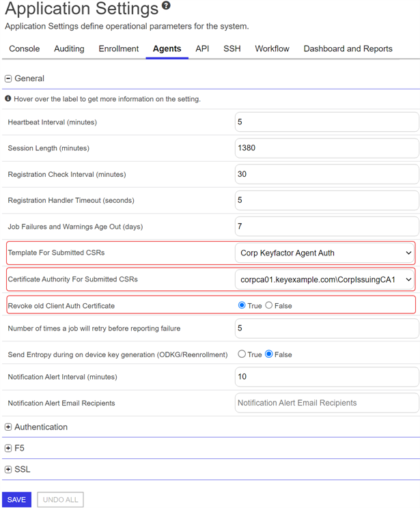Switch to the Console tab
420x508 pixels.
tap(24, 49)
